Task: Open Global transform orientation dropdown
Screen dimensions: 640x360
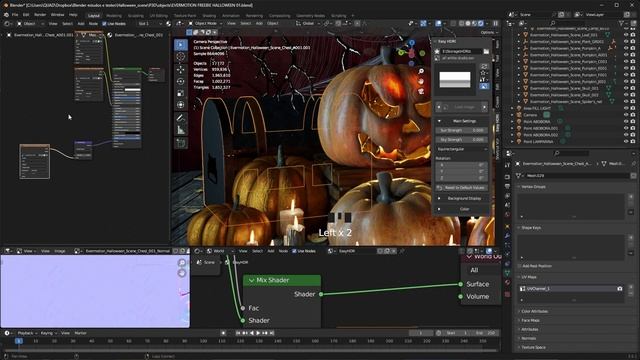Action: (308, 24)
